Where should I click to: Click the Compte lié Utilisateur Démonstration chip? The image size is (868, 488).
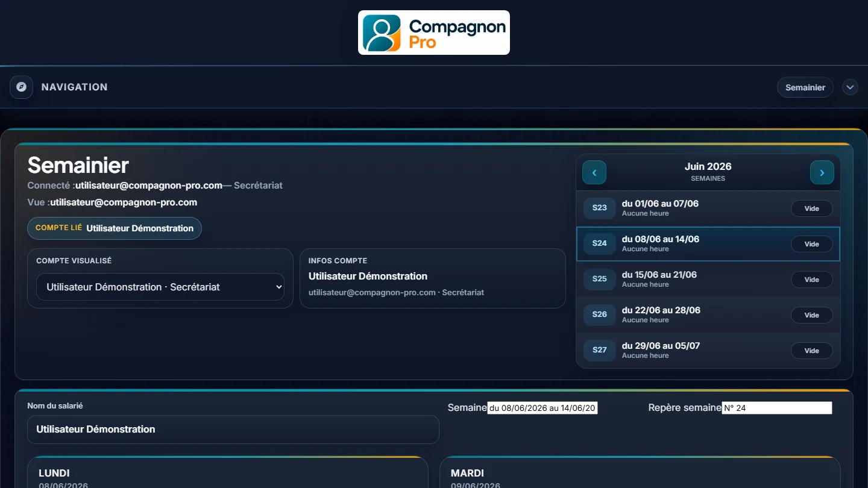pos(115,228)
